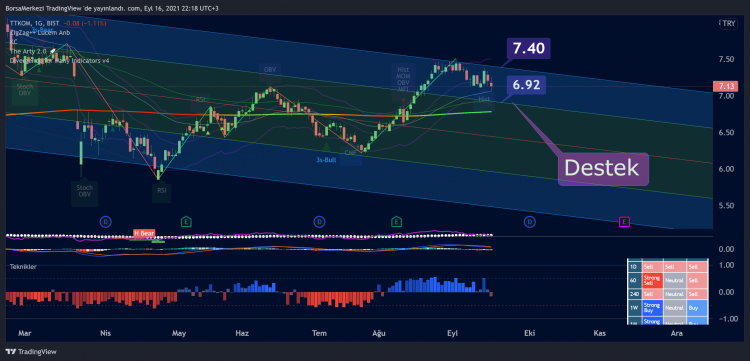750x361 pixels.
Task: Click the dividend D marker before Eki
Action: tap(529, 222)
